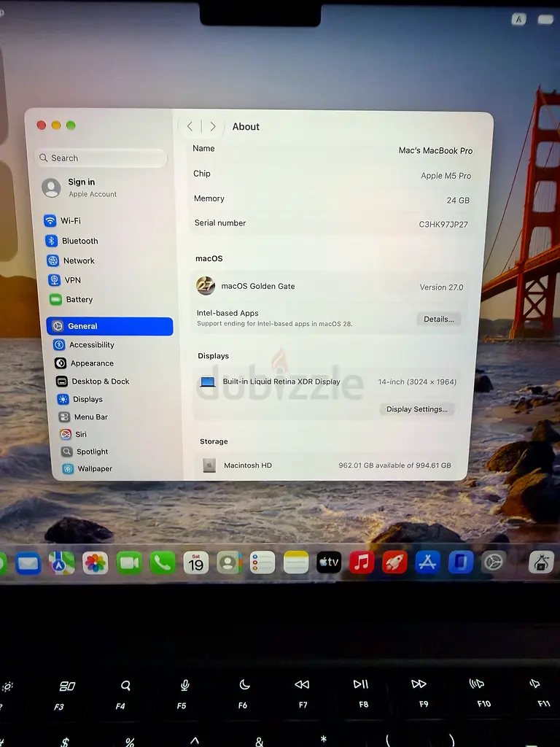Open Siri settings
Screen dimensions: 560x747
74,434
